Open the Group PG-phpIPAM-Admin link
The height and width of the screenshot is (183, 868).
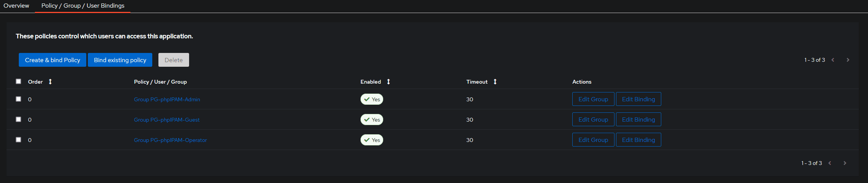[x=167, y=99]
